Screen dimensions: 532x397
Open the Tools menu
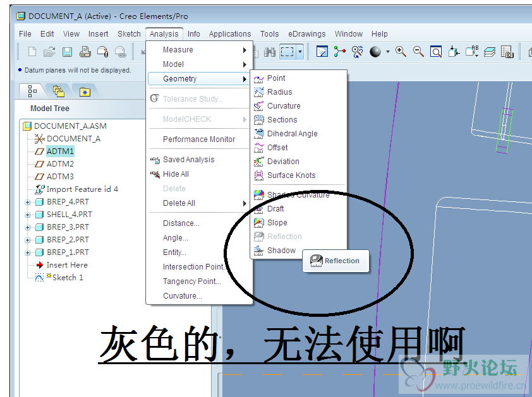[x=269, y=34]
